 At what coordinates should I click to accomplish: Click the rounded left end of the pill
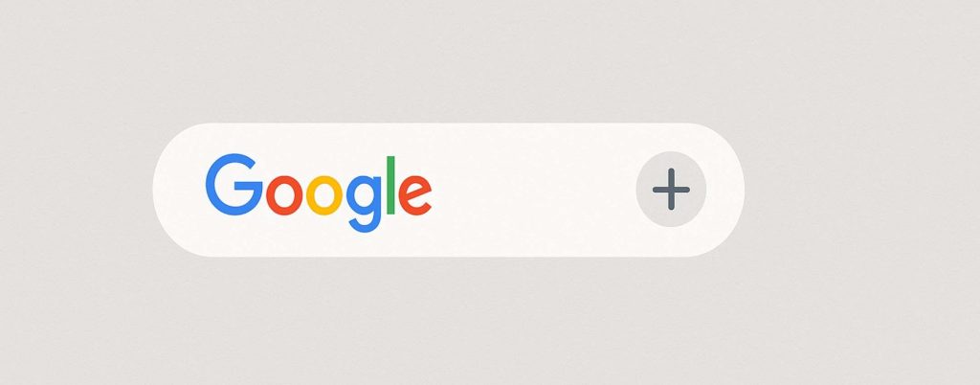click(x=177, y=190)
